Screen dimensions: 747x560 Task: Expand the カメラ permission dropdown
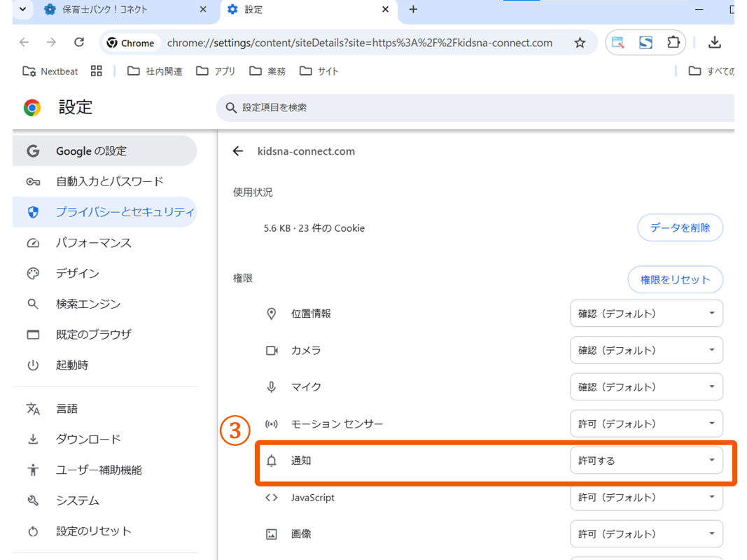646,350
